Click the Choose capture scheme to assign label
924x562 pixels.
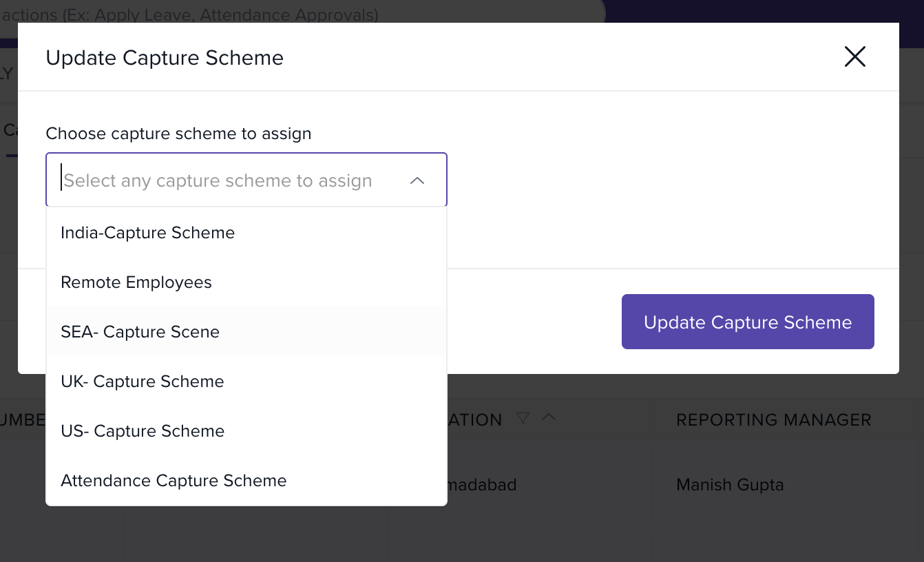(178, 134)
